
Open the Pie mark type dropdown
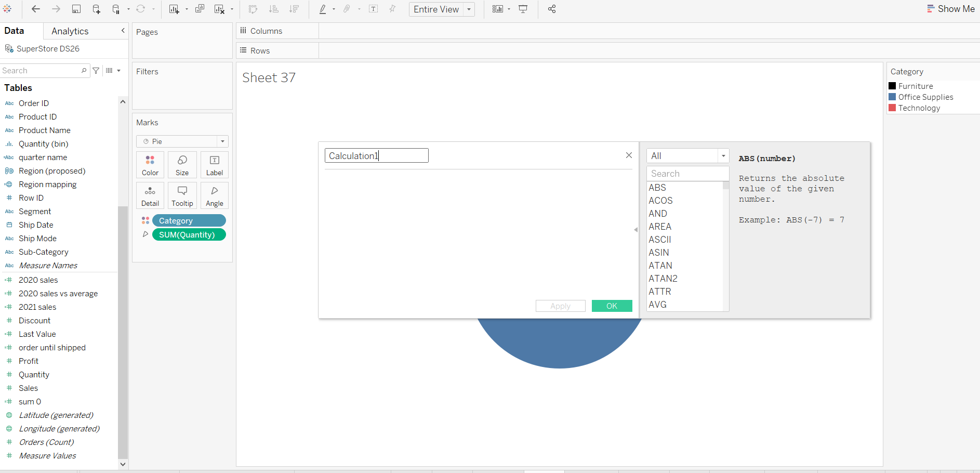[222, 141]
